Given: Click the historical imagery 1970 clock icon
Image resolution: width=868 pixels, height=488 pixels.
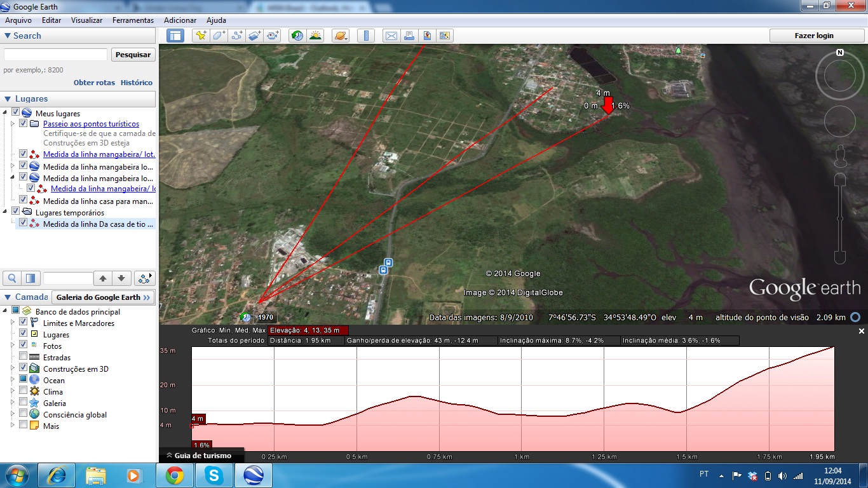Looking at the screenshot, I should (246, 317).
